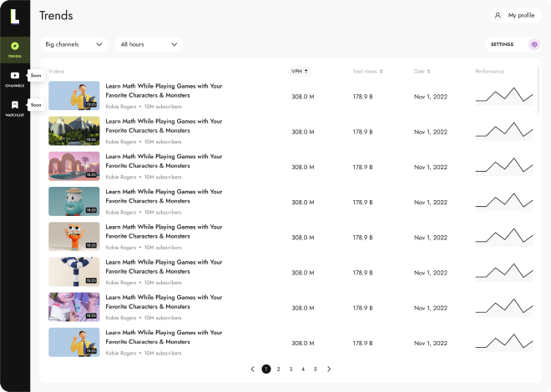This screenshot has width=551, height=392.
Task: Sort the table by Total views
Action: (x=367, y=71)
